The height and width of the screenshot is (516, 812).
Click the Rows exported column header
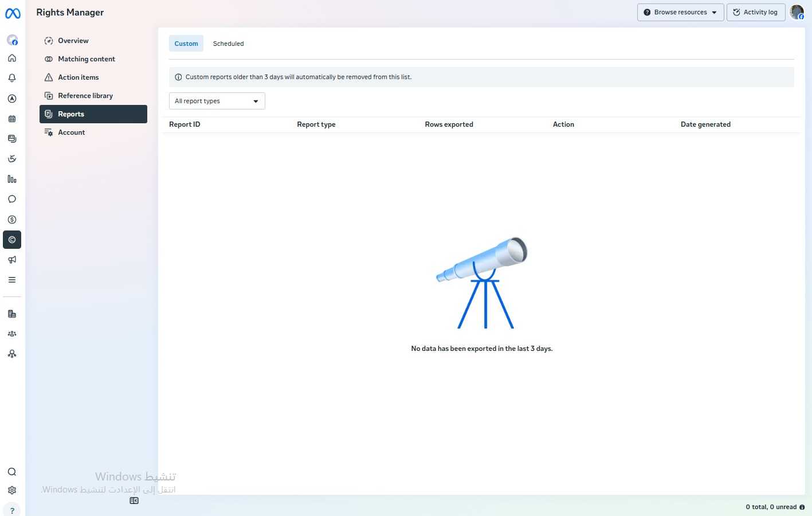[449, 124]
